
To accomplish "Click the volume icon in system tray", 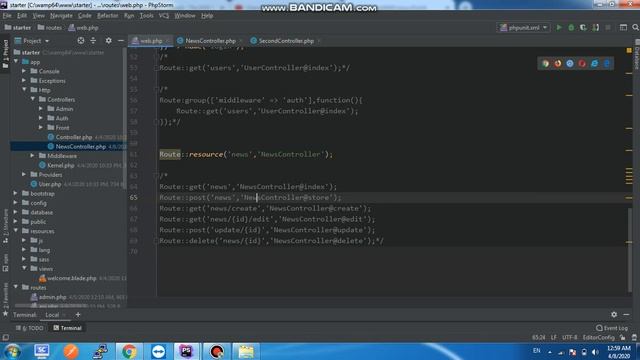I will 595,352.
